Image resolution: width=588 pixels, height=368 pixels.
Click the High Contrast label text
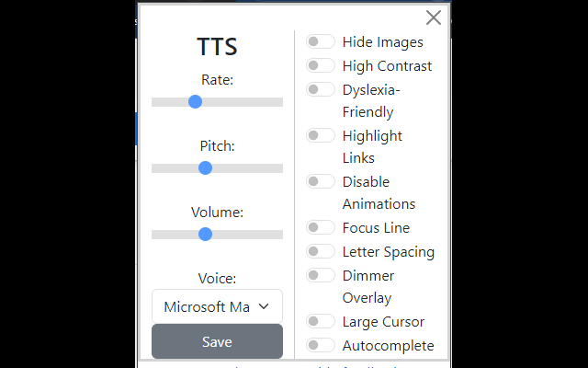(387, 66)
